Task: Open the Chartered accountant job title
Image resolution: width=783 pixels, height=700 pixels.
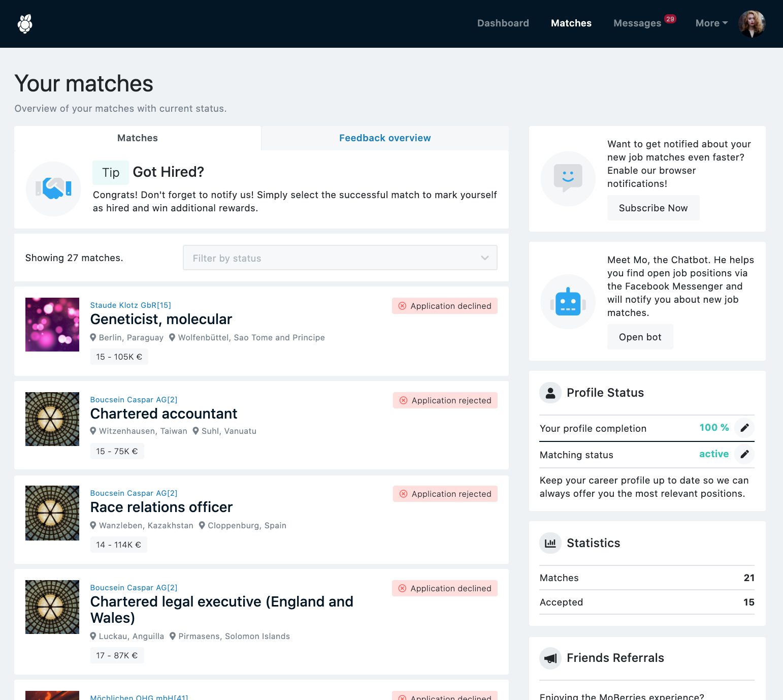Action: click(164, 413)
